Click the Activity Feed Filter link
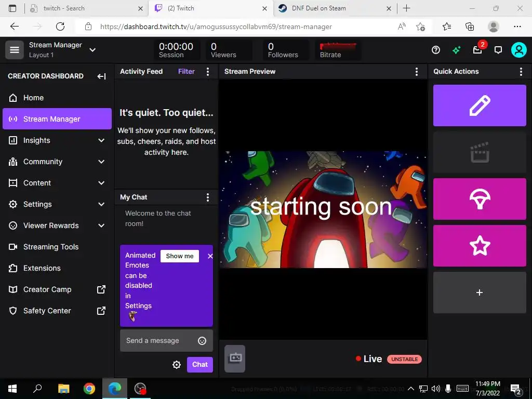Viewport: 532px width, 399px height. click(x=187, y=71)
